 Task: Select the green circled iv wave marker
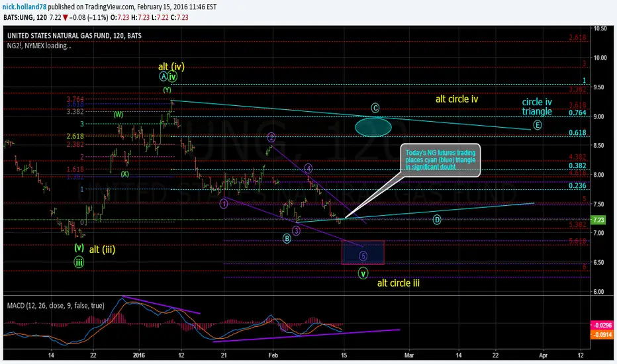pos(172,76)
